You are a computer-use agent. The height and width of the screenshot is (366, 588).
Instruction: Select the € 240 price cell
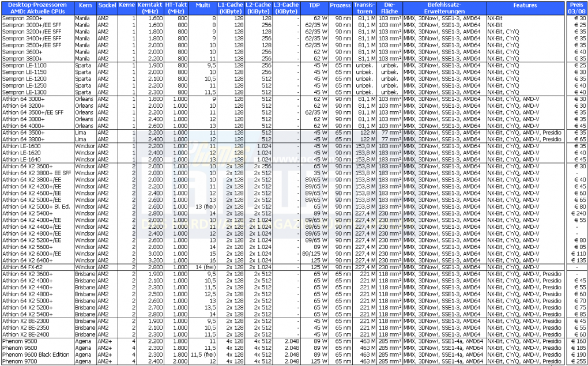pyautogui.click(x=576, y=213)
